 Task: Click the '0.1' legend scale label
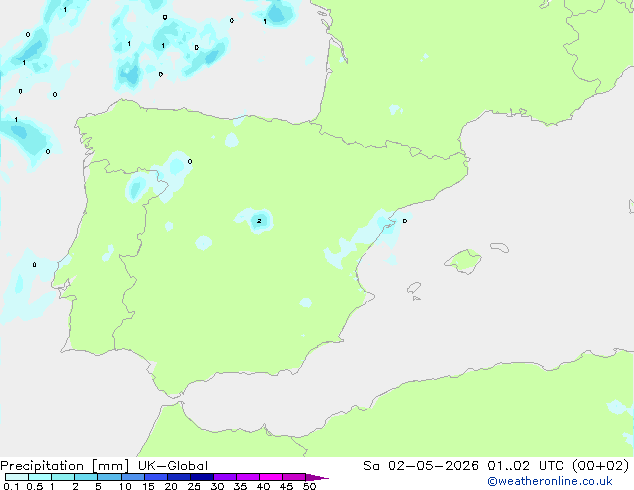11,486
